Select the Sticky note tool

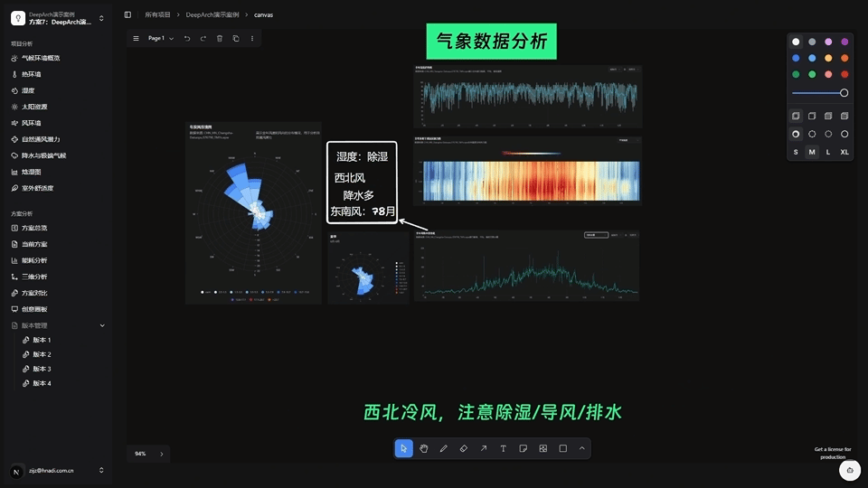click(x=524, y=448)
